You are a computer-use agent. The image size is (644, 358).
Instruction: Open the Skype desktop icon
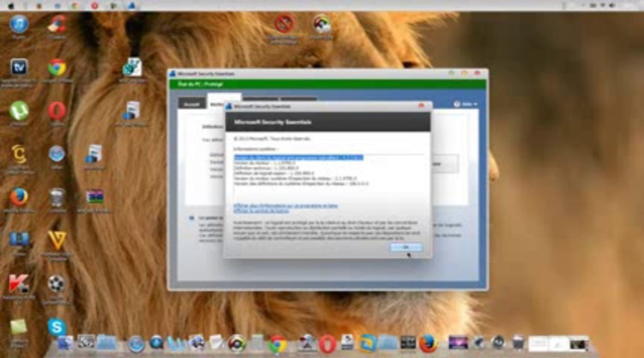click(57, 327)
